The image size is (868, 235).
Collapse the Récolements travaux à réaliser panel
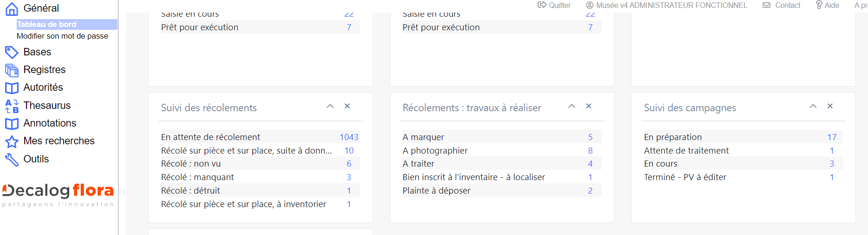click(x=572, y=106)
